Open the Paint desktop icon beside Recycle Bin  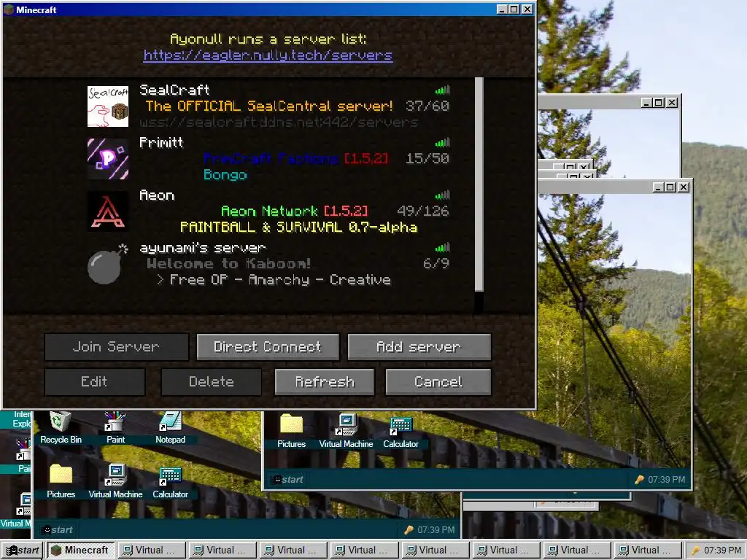115,427
